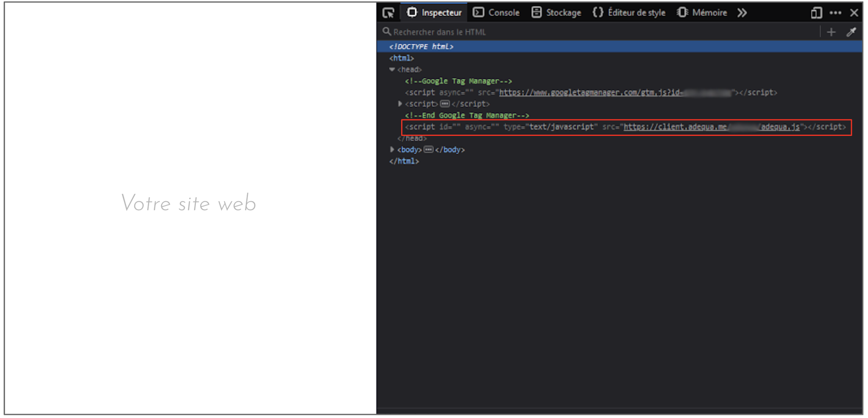This screenshot has height=418, width=868.
Task: Open the Éditeur de style tab
Action: pyautogui.click(x=629, y=13)
